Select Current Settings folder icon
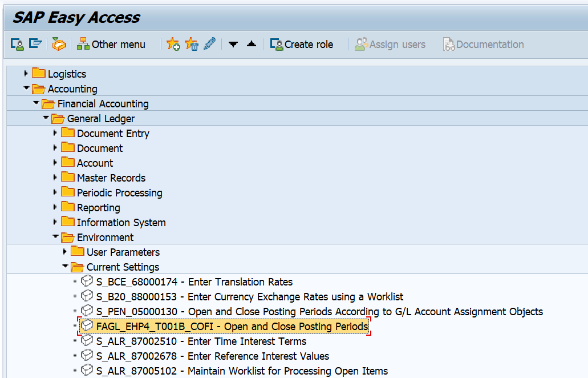 [78, 267]
